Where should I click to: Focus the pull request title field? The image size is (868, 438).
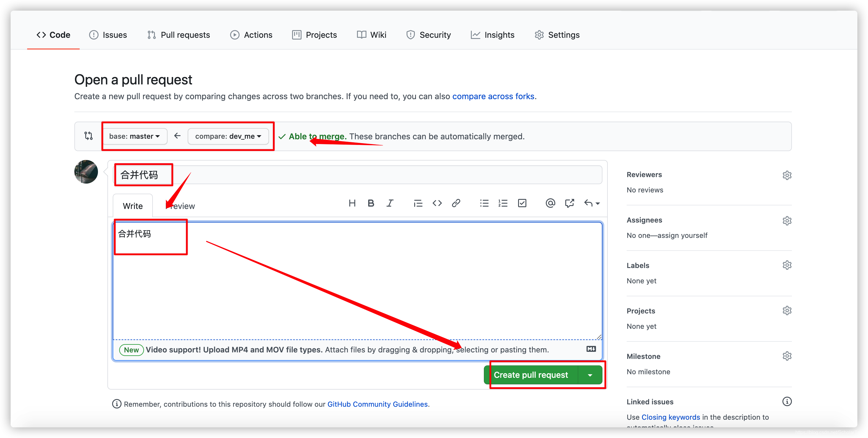358,175
